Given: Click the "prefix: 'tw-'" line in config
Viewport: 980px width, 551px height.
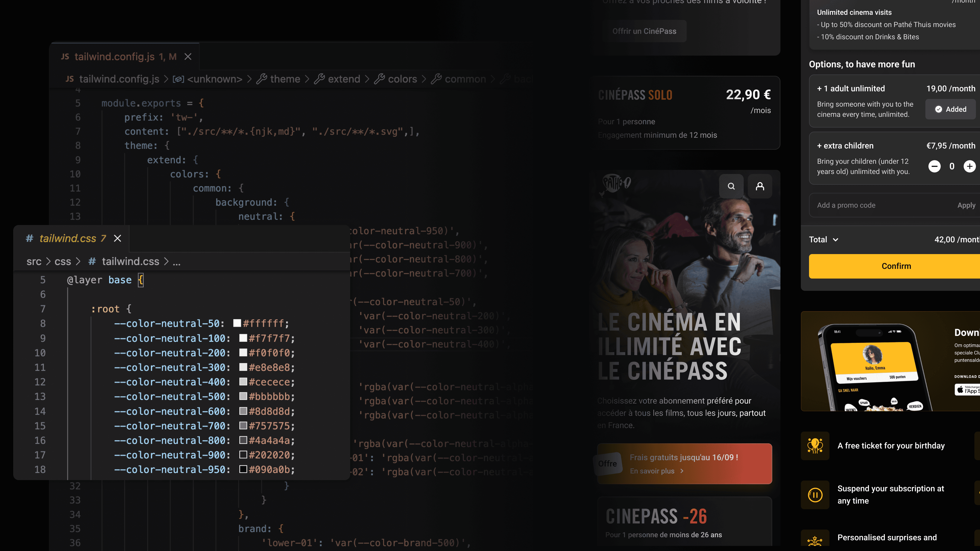Looking at the screenshot, I should [164, 117].
